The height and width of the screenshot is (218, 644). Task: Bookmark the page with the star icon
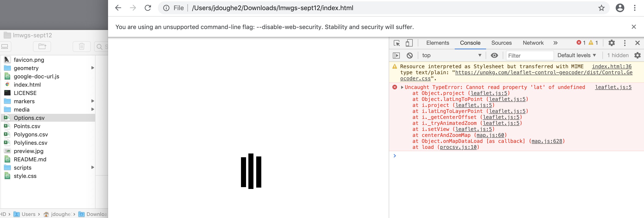(602, 8)
